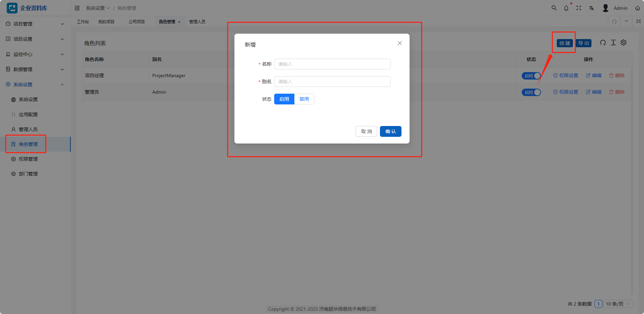Open tab bar dropdown chevron
The image size is (644, 314).
pos(626,21)
